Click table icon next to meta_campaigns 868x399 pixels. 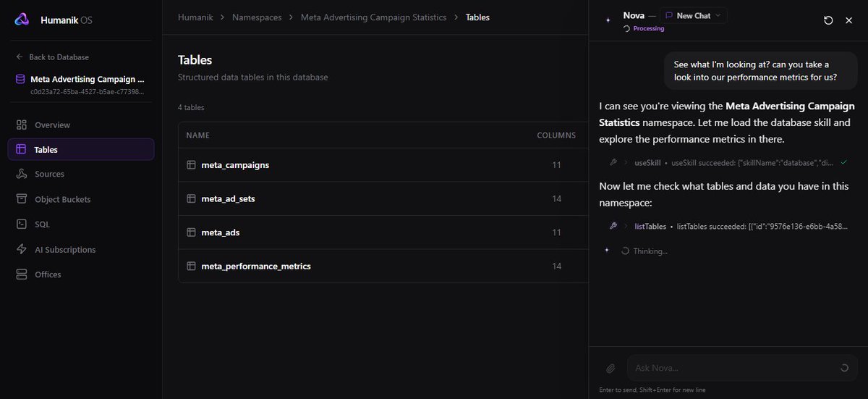(x=192, y=165)
